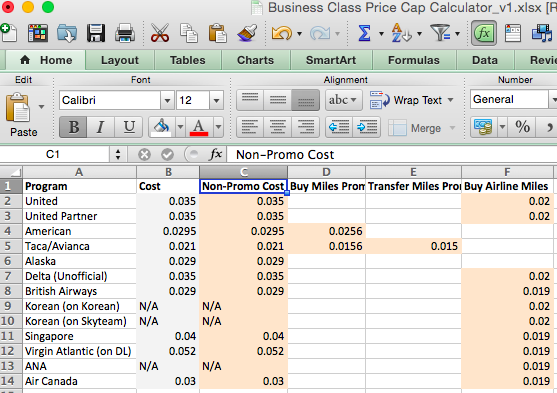
Task: Print using the printer icon
Action: [x=125, y=33]
